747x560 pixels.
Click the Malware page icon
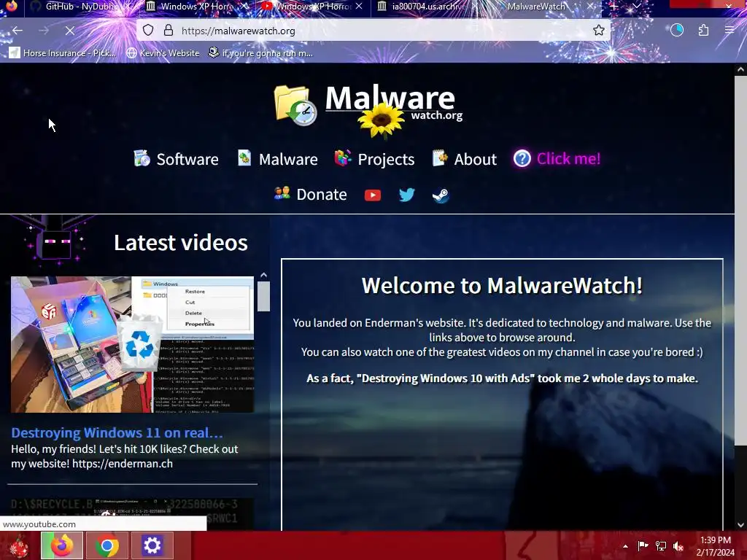244,157
